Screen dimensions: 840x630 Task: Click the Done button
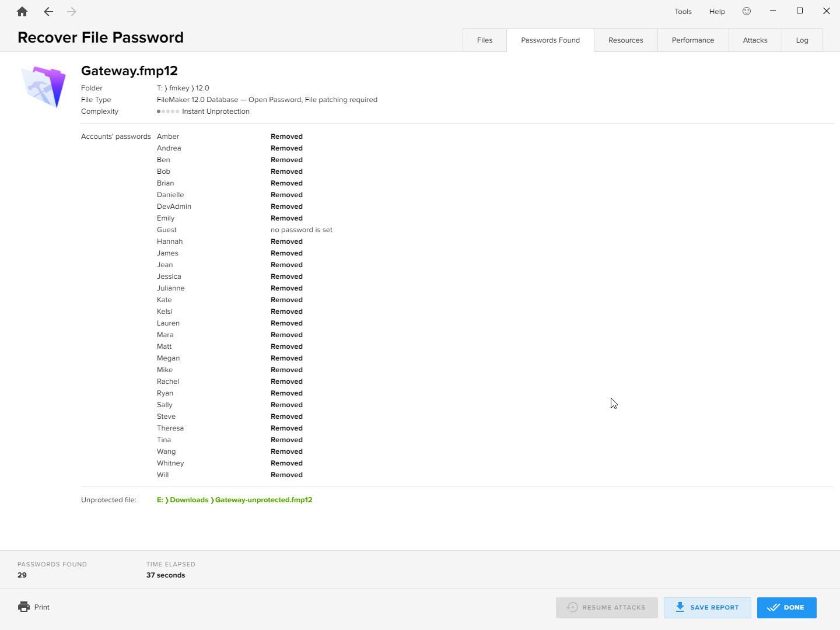786,607
